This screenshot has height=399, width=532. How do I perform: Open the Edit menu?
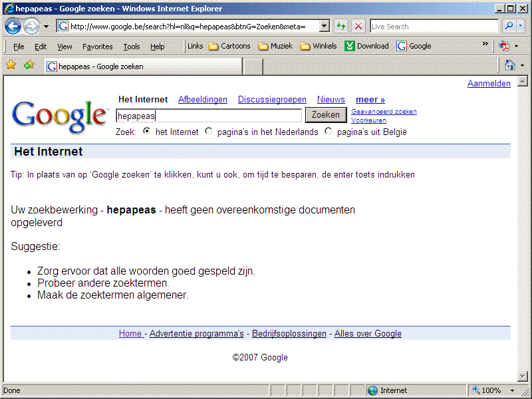pos(41,47)
